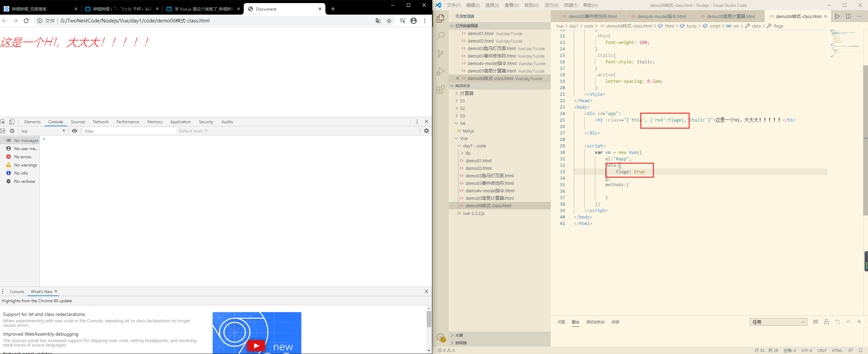
Task: Click Chrome reload page button
Action: coord(26,21)
